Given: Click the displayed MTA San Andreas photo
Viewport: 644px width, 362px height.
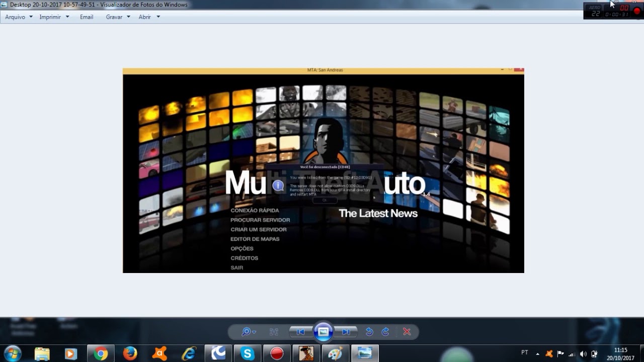Looking at the screenshot, I should pos(324,170).
